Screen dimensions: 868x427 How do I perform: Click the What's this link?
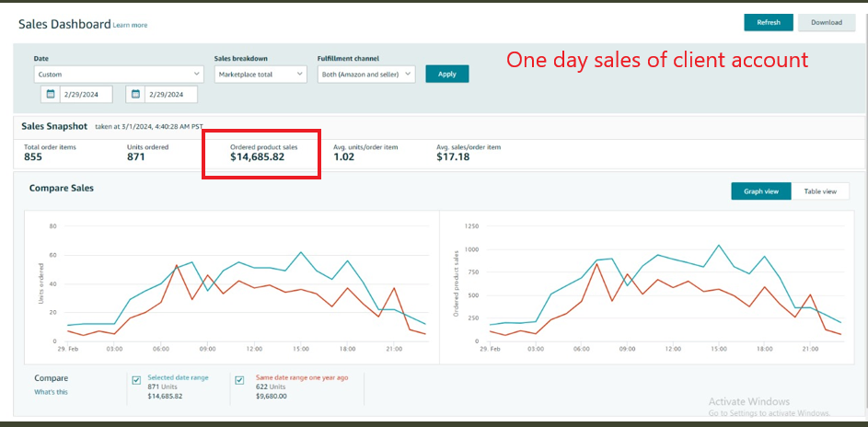tap(51, 392)
